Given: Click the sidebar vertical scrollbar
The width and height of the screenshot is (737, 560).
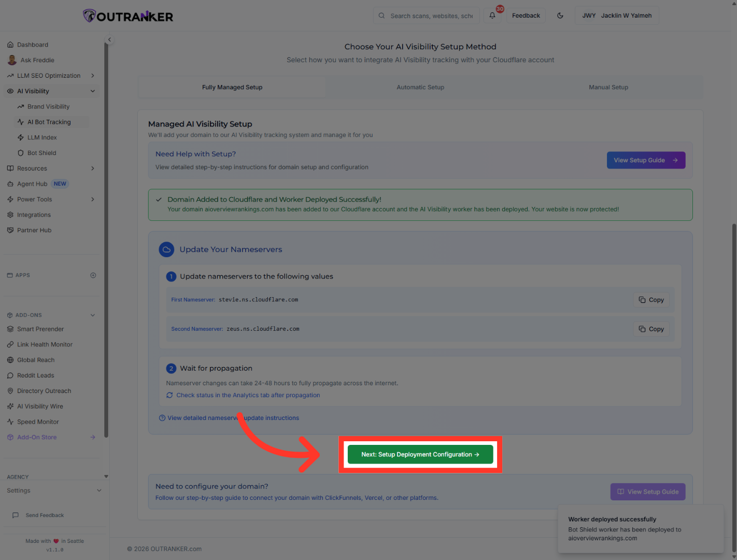Looking at the screenshot, I should tap(106, 241).
